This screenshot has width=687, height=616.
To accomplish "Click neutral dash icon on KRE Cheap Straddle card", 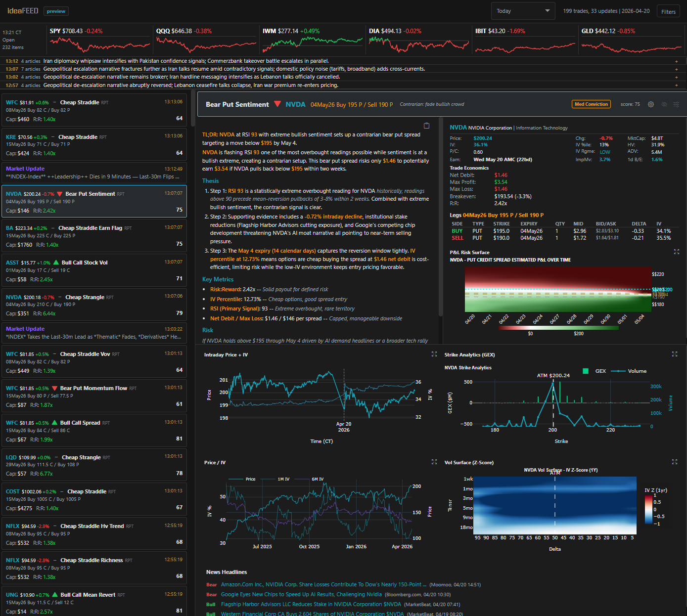I will pos(53,137).
